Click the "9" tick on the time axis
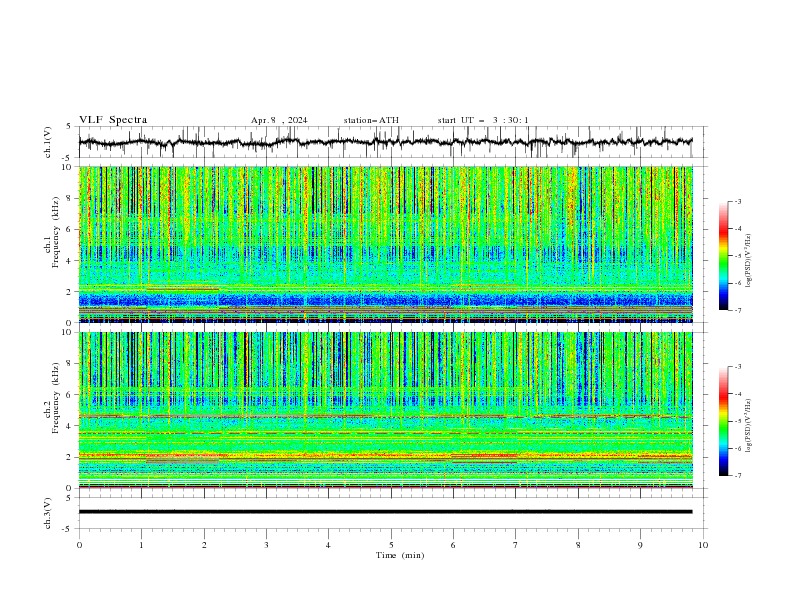 tap(640, 545)
